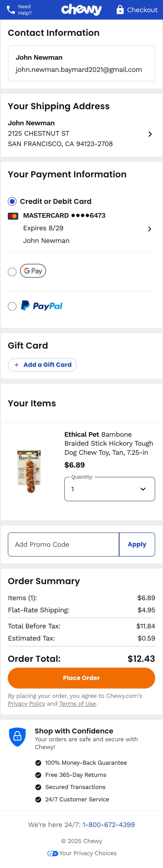Click the Mastercard card icon
The image size is (163, 868).
pyautogui.click(x=13, y=216)
